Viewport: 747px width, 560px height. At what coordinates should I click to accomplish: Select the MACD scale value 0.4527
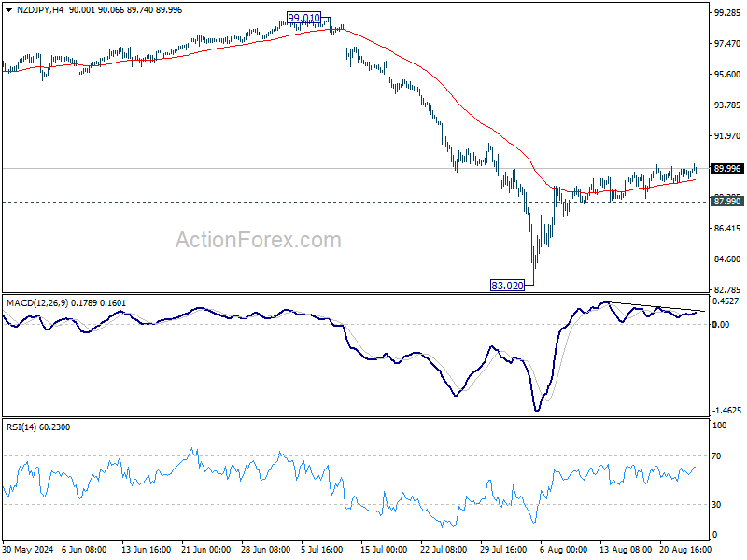(x=726, y=301)
